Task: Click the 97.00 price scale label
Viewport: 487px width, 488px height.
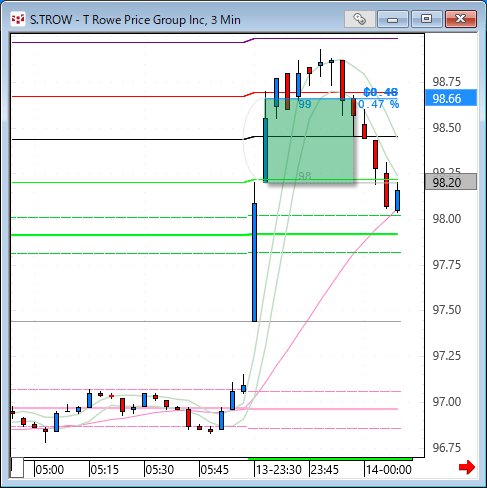Action: (447, 402)
